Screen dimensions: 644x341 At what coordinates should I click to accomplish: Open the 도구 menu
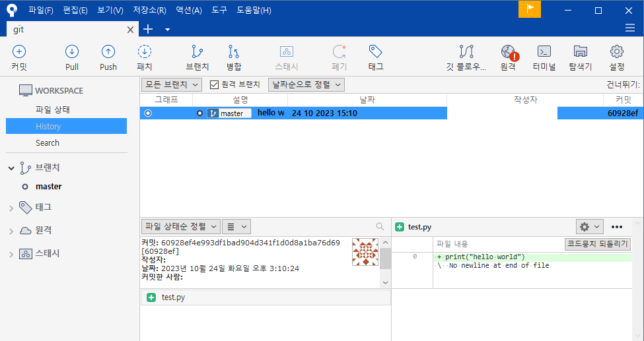219,11
